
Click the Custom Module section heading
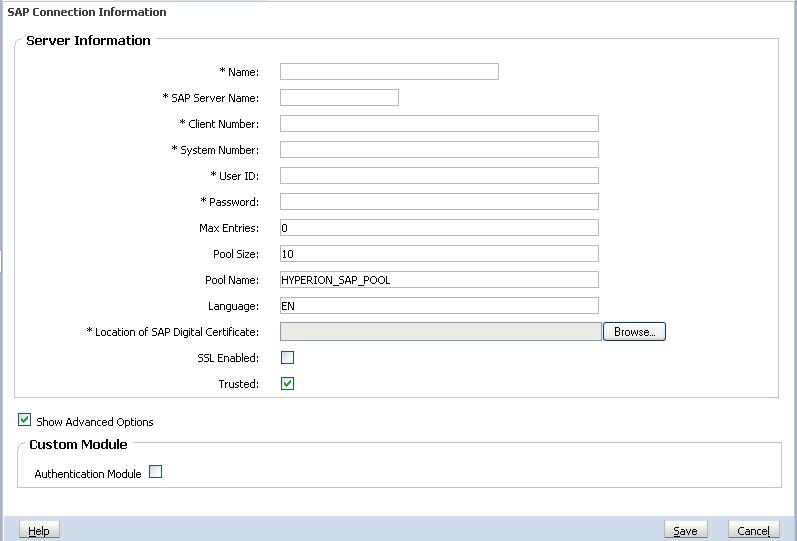tap(78, 444)
